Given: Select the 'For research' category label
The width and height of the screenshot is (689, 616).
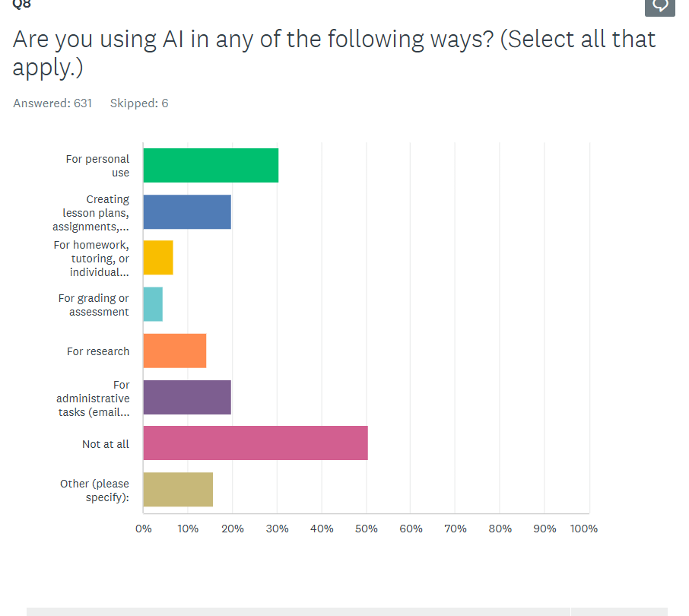Looking at the screenshot, I should (97, 351).
